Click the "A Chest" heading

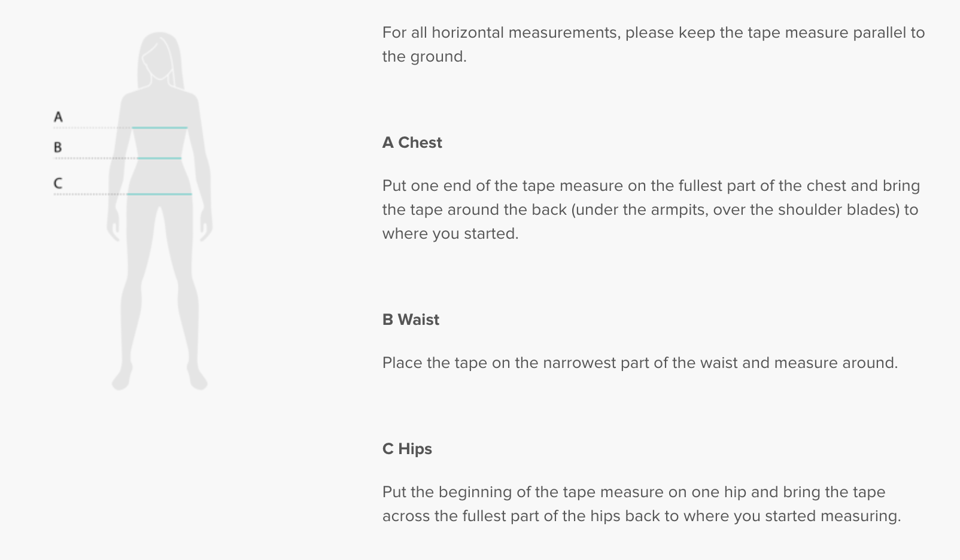(x=412, y=142)
